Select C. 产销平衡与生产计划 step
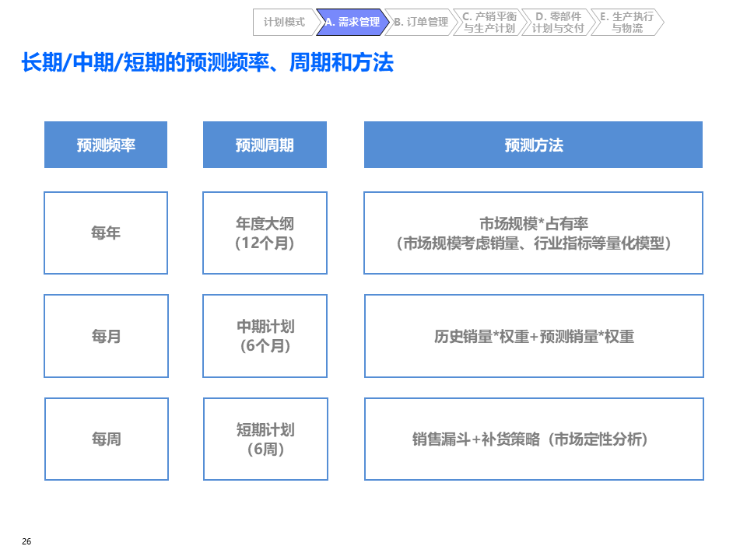 [489, 22]
